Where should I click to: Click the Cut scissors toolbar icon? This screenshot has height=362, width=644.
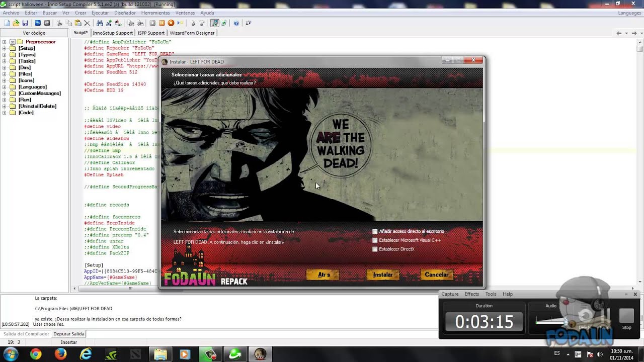59,23
